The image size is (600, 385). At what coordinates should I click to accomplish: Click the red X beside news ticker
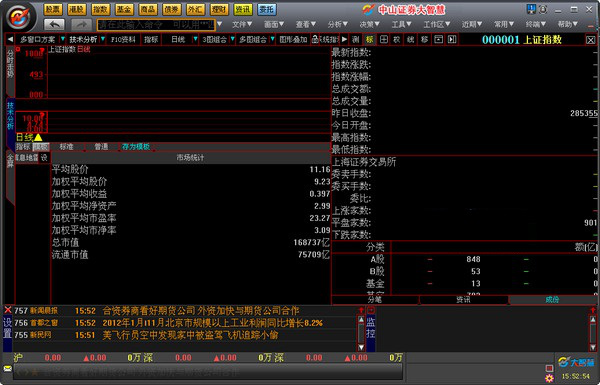(x=8, y=310)
